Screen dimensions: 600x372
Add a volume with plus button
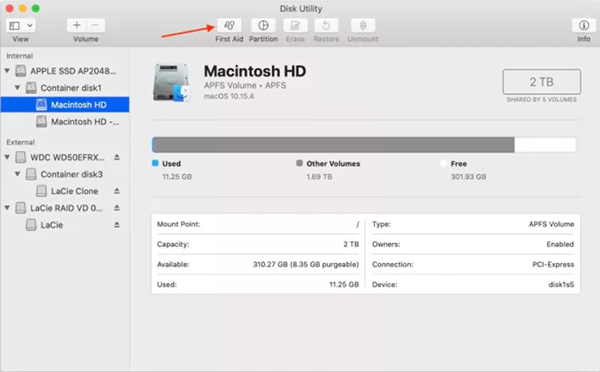(77, 26)
